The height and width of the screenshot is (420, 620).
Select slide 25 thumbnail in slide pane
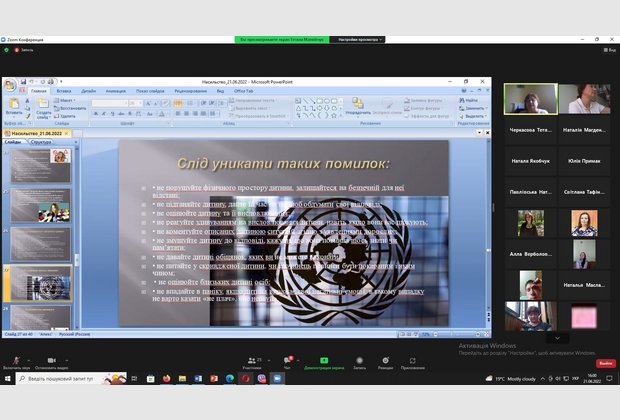(x=41, y=205)
